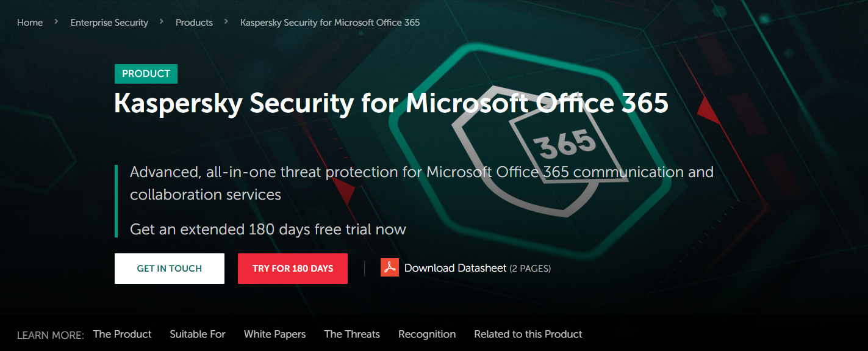Click the green PRODUCT badge
The image size is (868, 351).
pyautogui.click(x=146, y=74)
